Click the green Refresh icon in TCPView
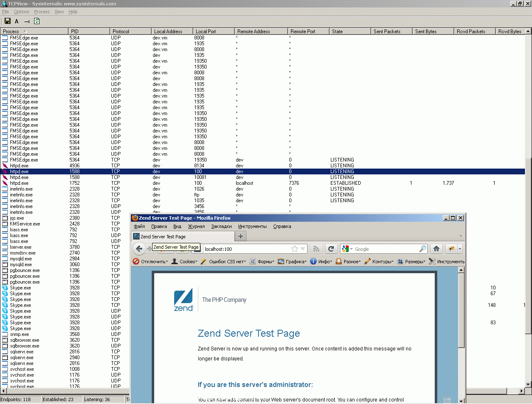The height and width of the screenshot is (404, 532). point(37,21)
